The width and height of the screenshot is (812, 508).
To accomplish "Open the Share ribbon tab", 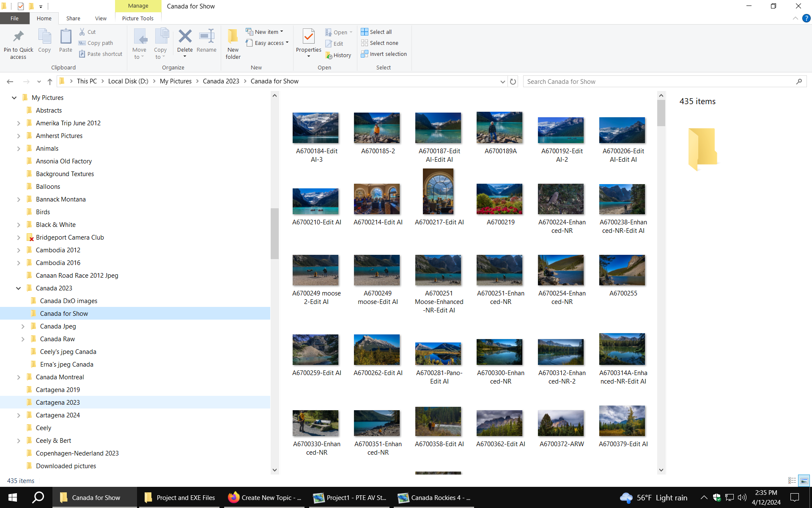I will click(x=73, y=18).
